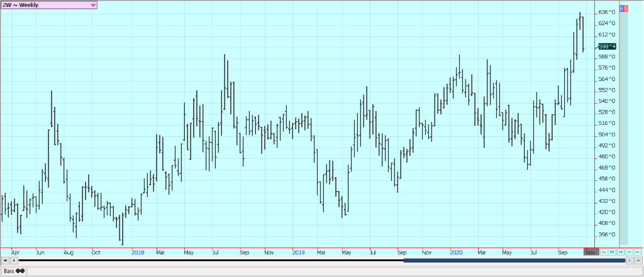Screen dimensions: 644x277
Task: Click the 504^0 price axis label
Action: (607, 134)
